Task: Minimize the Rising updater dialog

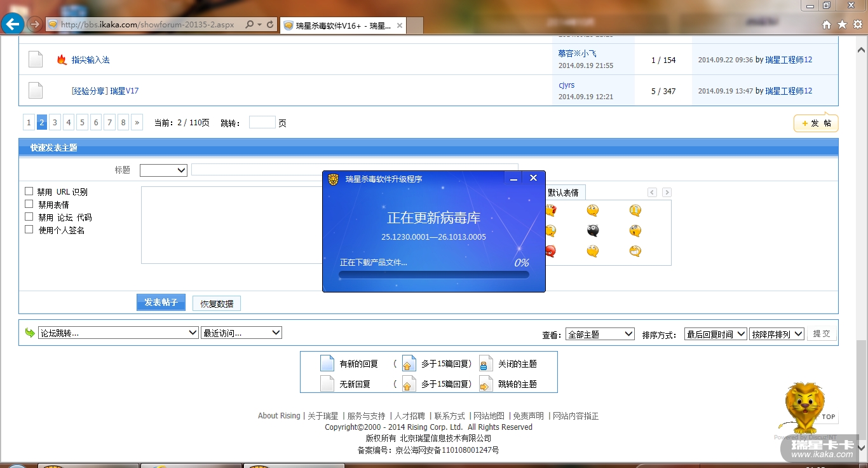Action: coord(514,179)
